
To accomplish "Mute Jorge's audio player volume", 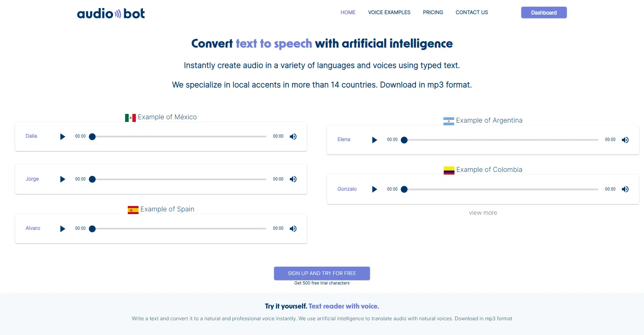I will coord(293,179).
